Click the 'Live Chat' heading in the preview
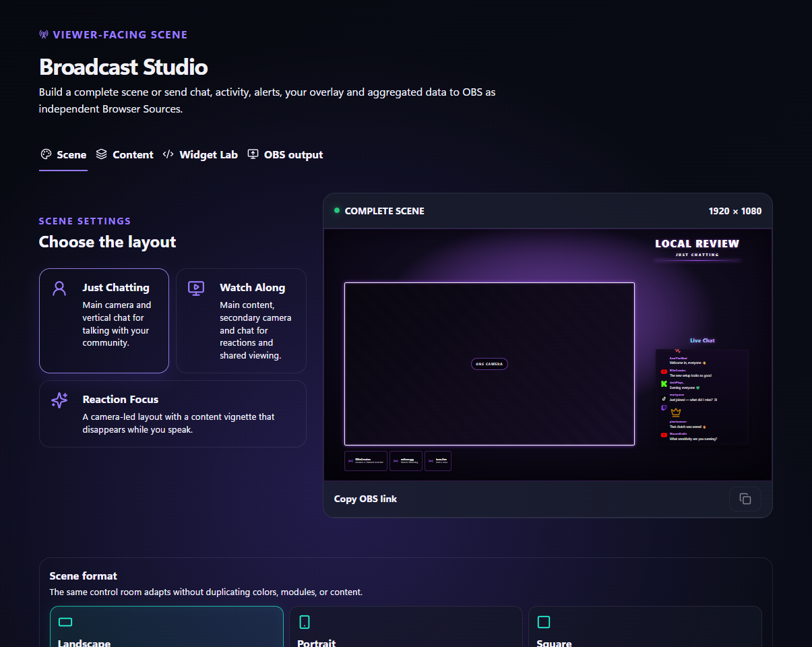812x647 pixels. (702, 340)
